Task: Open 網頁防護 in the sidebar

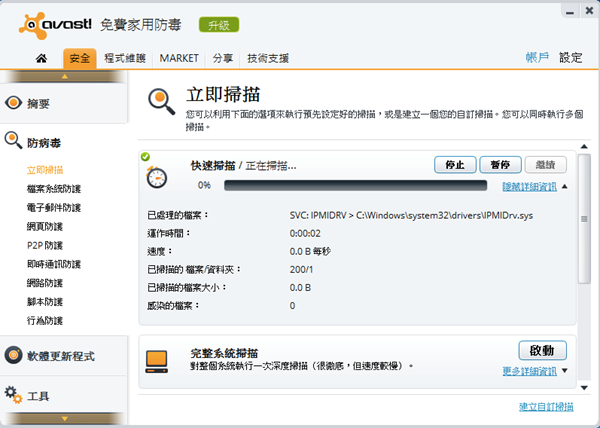Action: (x=45, y=226)
